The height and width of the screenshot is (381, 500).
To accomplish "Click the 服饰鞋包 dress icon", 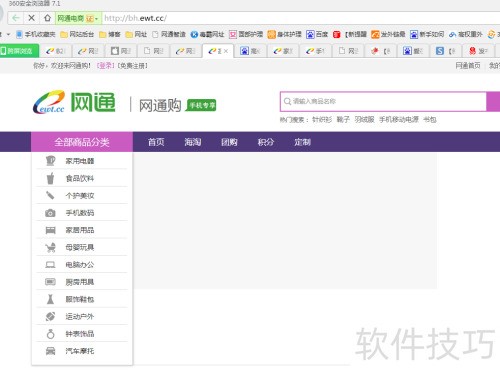I will point(50,299).
